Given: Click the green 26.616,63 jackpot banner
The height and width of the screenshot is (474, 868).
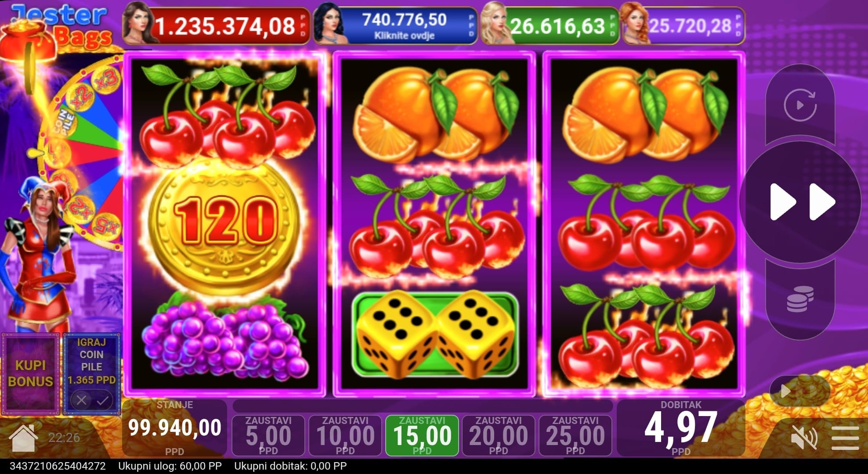Looking at the screenshot, I should click(x=550, y=25).
